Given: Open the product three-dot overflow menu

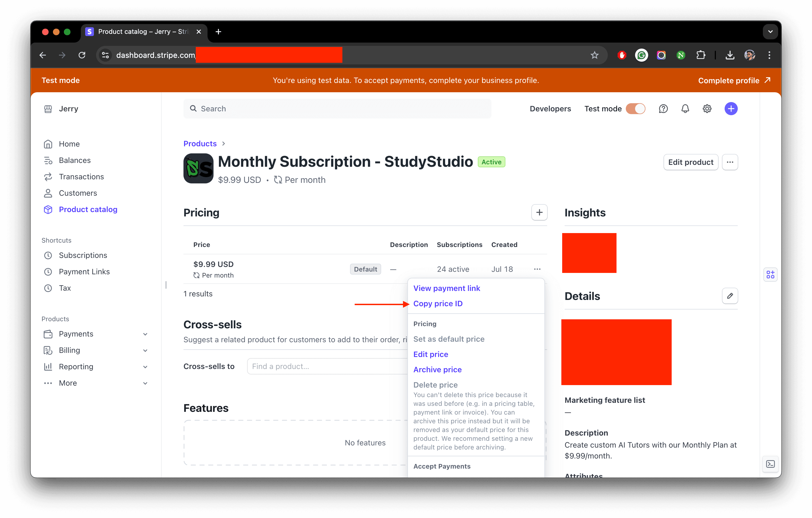Looking at the screenshot, I should point(730,162).
